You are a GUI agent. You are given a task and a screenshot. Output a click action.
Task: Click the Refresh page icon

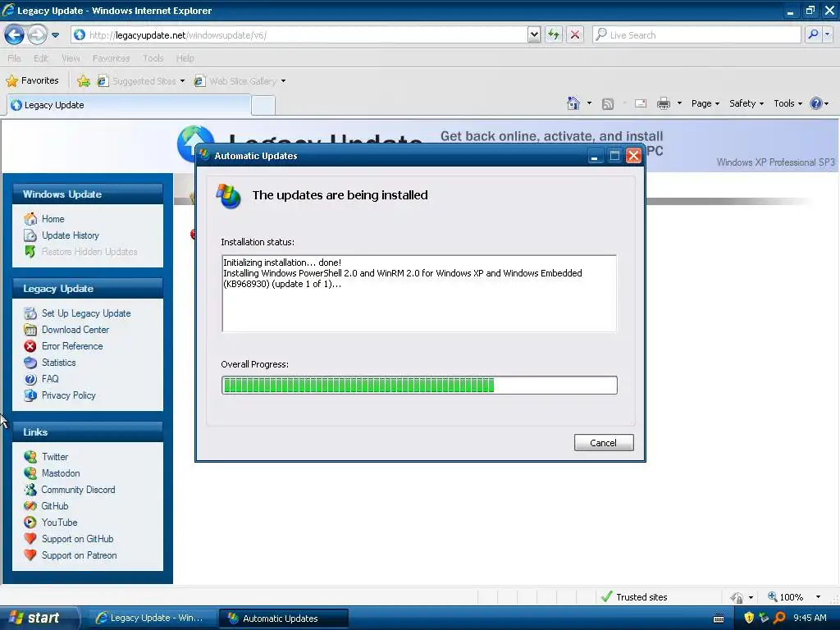(554, 35)
